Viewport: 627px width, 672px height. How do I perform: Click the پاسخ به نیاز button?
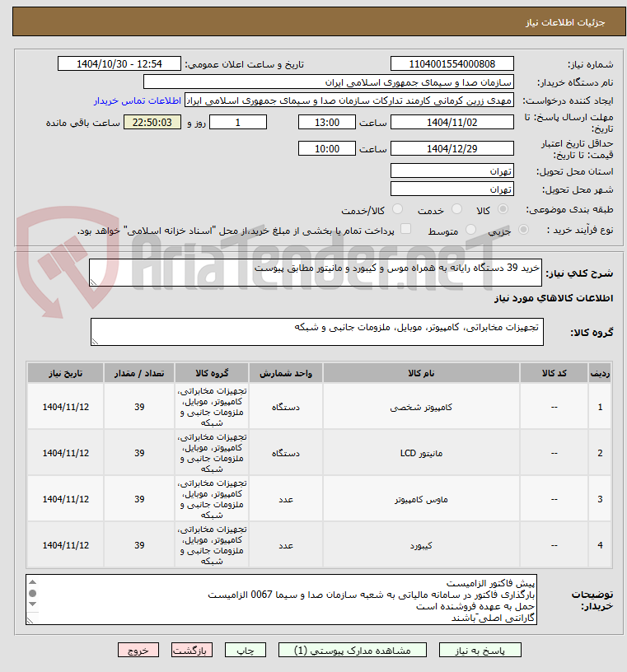click(480, 650)
